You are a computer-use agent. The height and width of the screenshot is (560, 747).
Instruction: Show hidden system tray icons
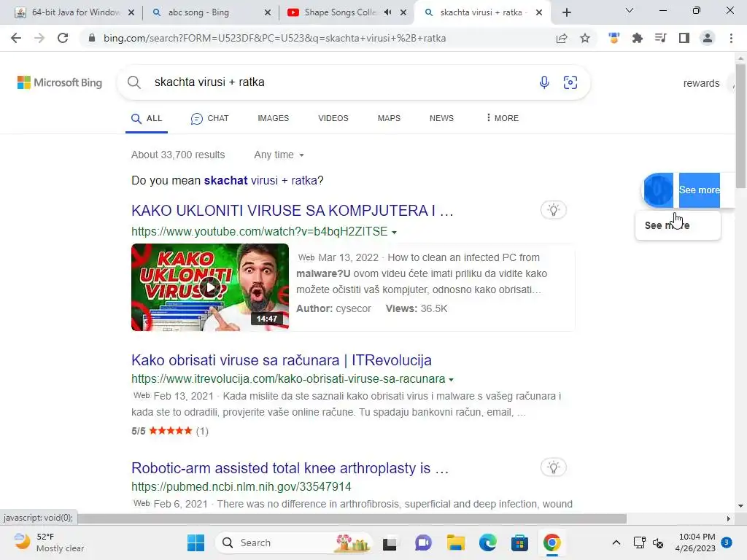coord(616,542)
